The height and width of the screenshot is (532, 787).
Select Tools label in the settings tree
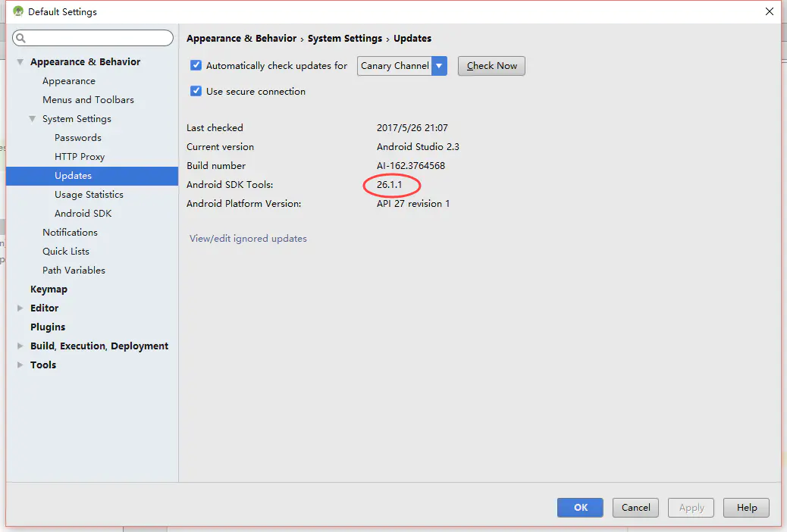tap(43, 365)
